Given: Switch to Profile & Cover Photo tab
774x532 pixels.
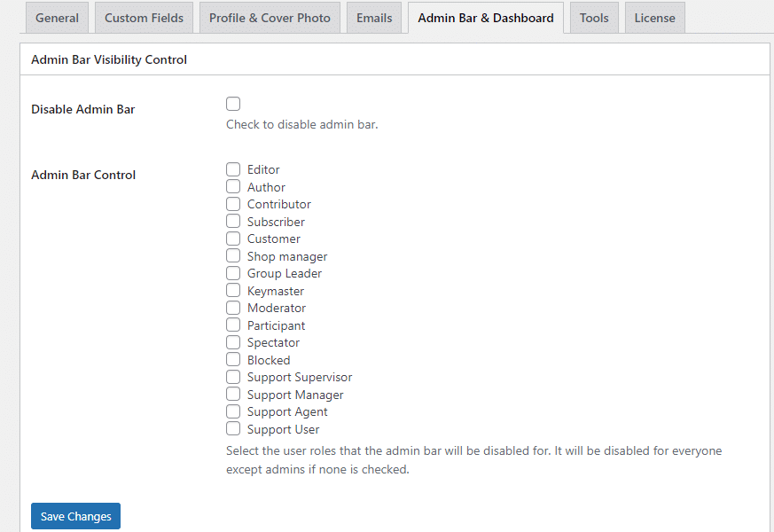Looking at the screenshot, I should click(x=270, y=17).
